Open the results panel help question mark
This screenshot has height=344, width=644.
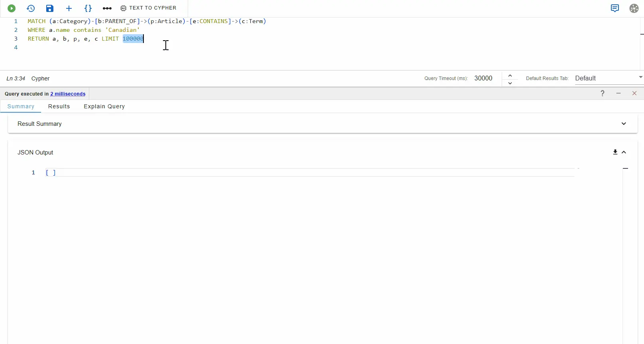pyautogui.click(x=603, y=93)
